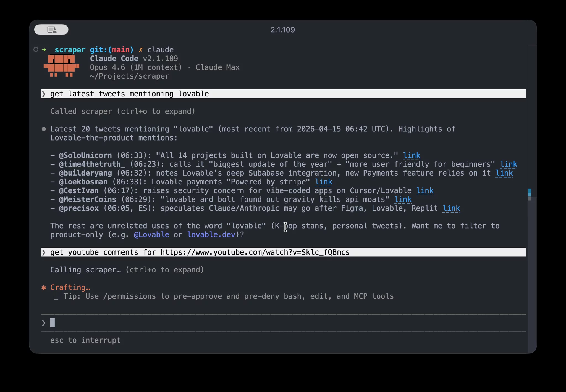The height and width of the screenshot is (392, 566).
Task: Click the "Tip: Use /permissions" hint line
Action: pyautogui.click(x=229, y=296)
